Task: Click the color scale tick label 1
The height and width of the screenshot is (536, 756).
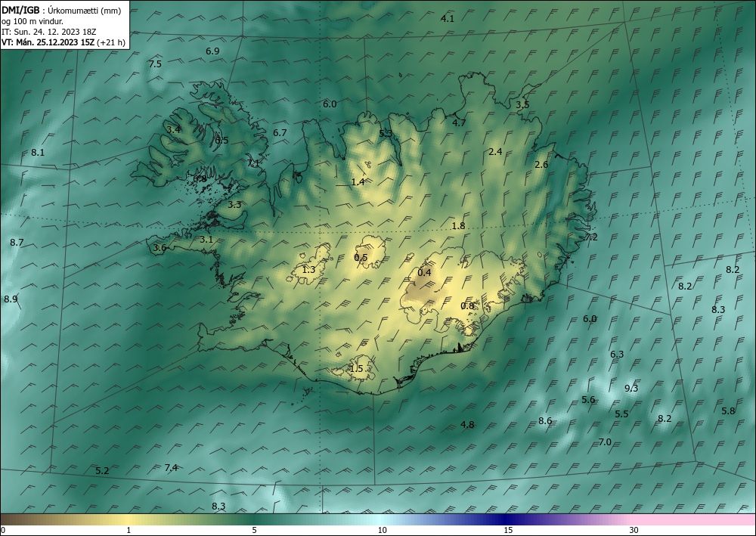Action: [129, 531]
